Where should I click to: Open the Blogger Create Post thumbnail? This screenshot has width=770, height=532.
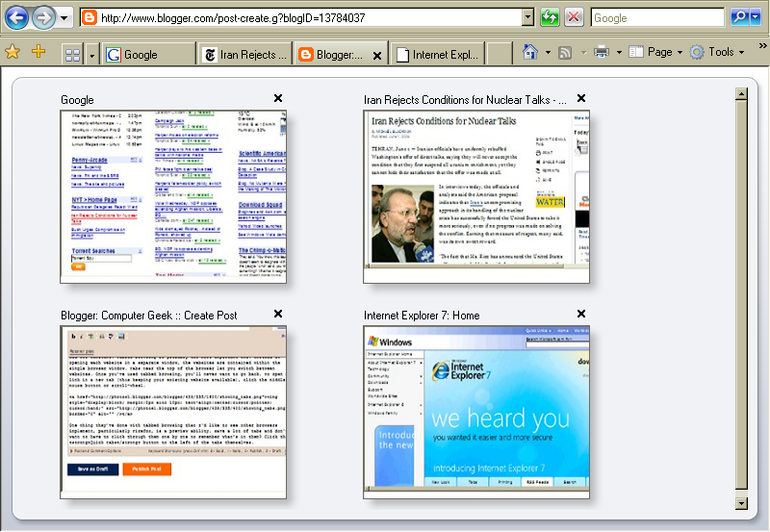tap(173, 413)
